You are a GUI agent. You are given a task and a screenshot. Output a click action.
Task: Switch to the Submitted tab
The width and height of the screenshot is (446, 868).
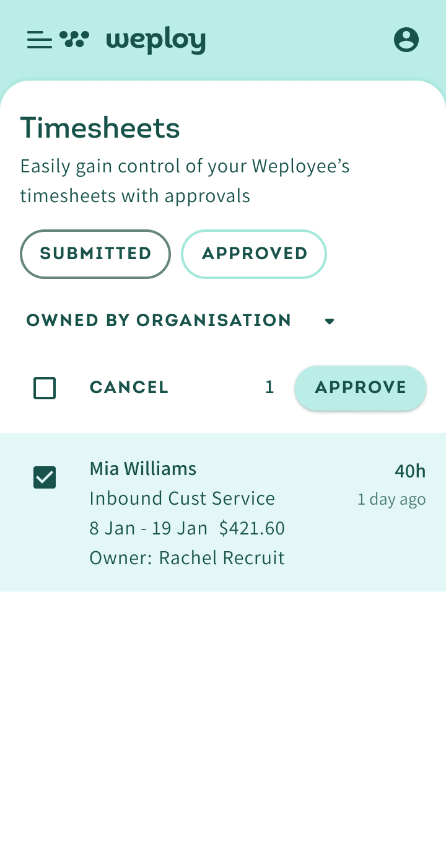(x=95, y=254)
